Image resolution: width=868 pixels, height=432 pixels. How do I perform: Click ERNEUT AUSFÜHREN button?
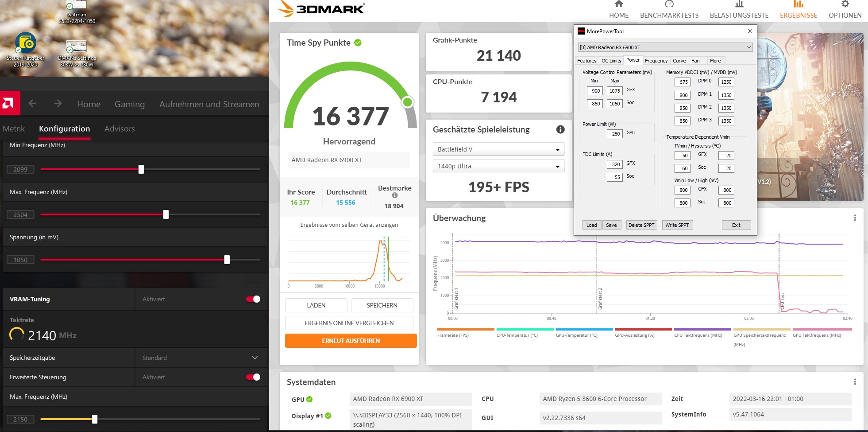[x=351, y=341]
